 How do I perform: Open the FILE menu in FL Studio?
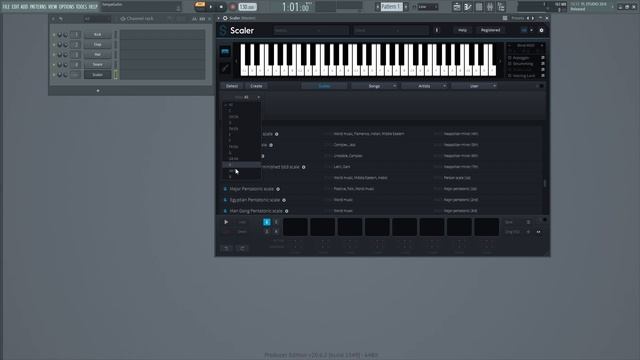(6, 7)
